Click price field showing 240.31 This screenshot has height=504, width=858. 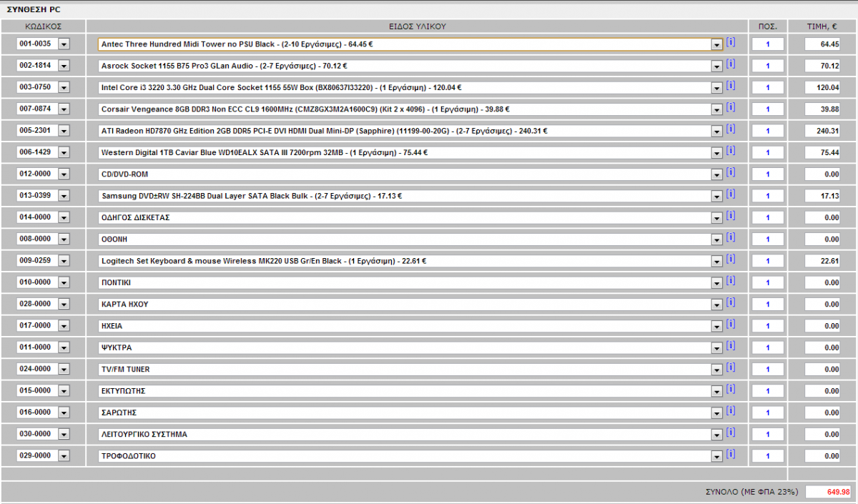tap(823, 131)
